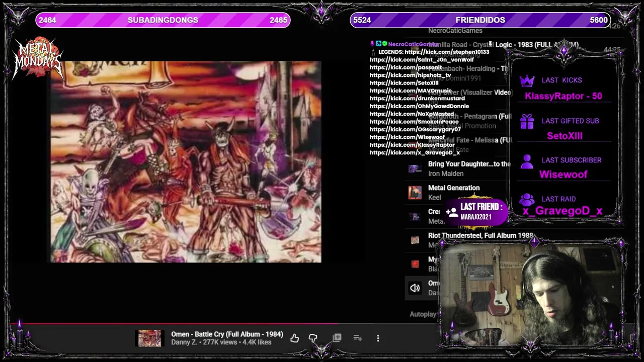Viewport: 644px width, 362px height.
Task: Dislike the Omen - Battle Cry track
Action: pyautogui.click(x=313, y=338)
